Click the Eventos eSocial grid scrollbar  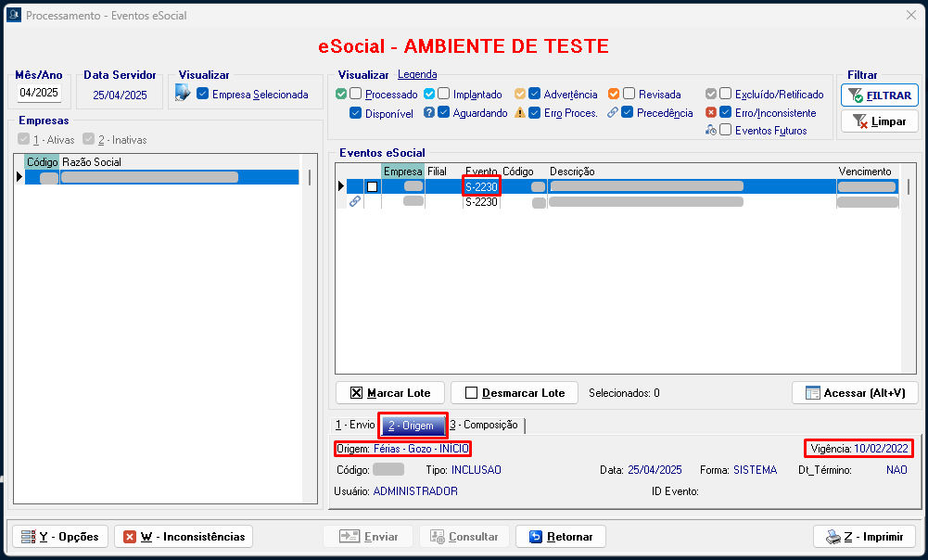coord(908,278)
